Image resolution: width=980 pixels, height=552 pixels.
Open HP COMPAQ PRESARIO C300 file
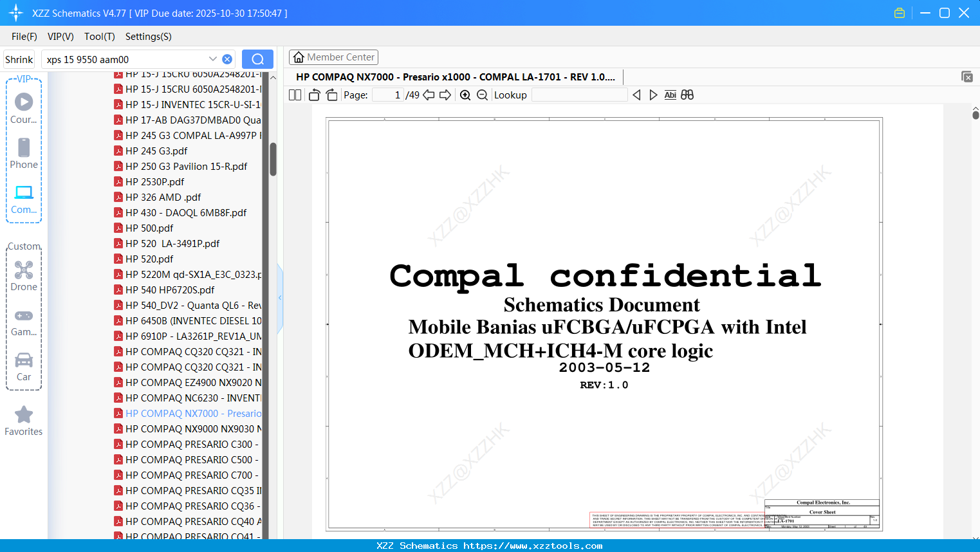pos(188,445)
